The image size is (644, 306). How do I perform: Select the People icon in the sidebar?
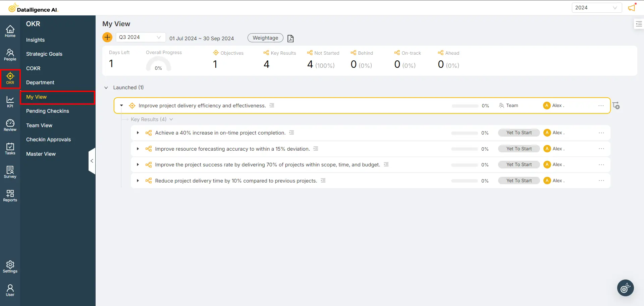point(10,54)
